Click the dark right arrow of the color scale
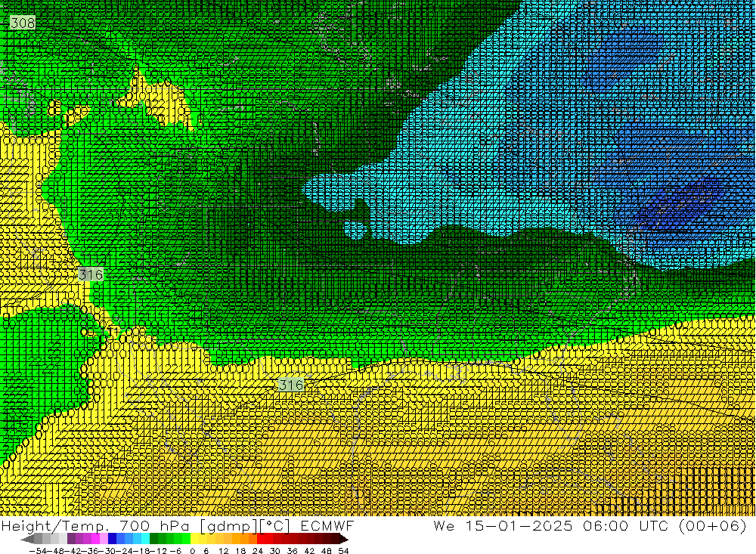Image resolution: width=756 pixels, height=554 pixels. [x=344, y=539]
